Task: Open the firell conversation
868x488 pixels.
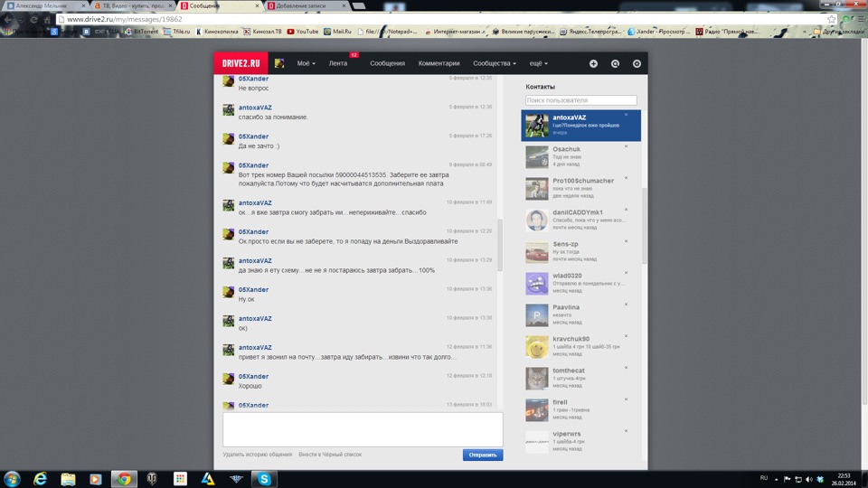Action: click(580, 409)
